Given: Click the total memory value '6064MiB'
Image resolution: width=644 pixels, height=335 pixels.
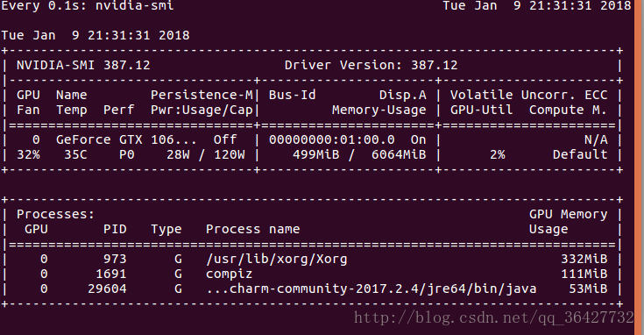Looking at the screenshot, I should tap(399, 154).
